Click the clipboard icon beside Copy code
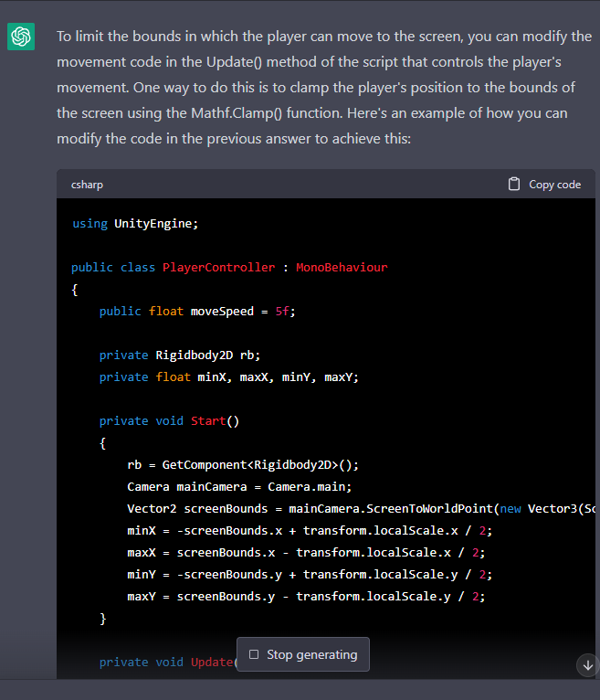This screenshot has height=700, width=600. (x=514, y=184)
